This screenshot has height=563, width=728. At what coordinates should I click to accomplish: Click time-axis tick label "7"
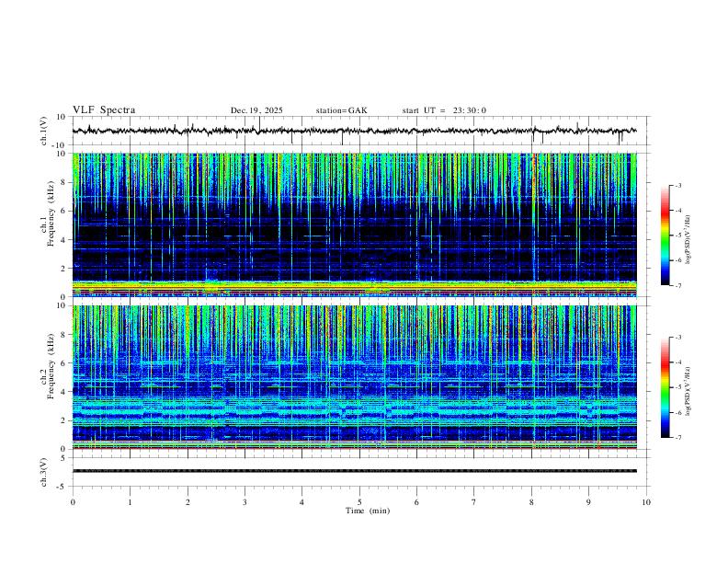click(474, 502)
